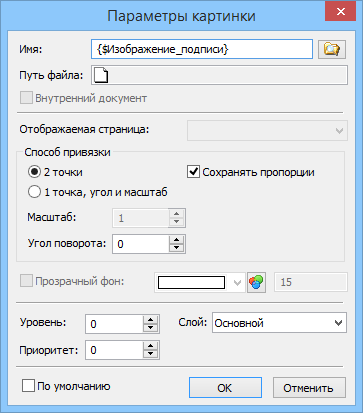
Task: Expand the transparent background color dropdown arrow
Action: [237, 283]
